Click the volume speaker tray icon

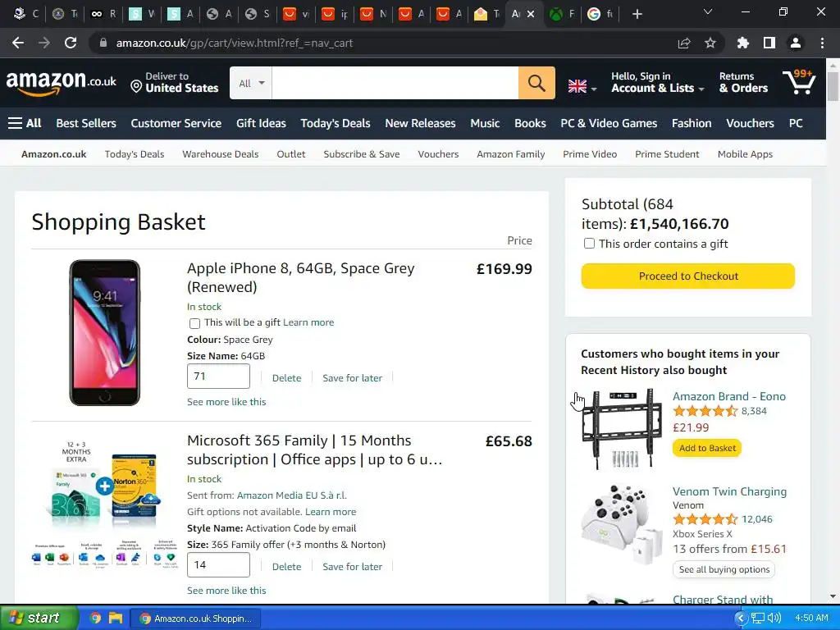(774, 619)
